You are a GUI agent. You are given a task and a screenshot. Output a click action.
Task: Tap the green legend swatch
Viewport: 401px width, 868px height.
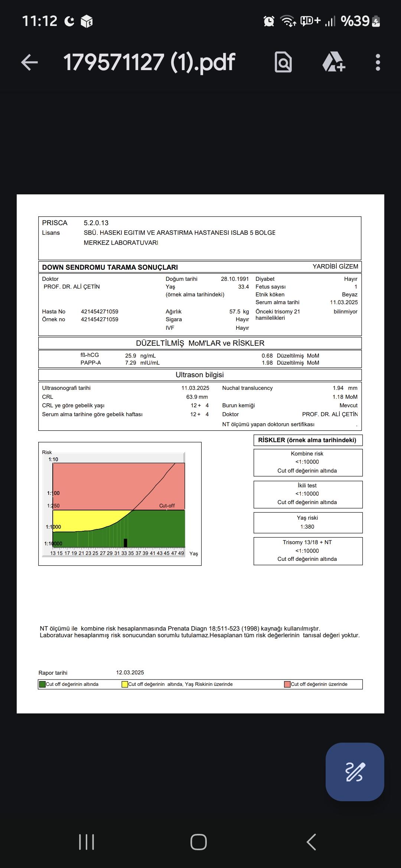tap(42, 684)
